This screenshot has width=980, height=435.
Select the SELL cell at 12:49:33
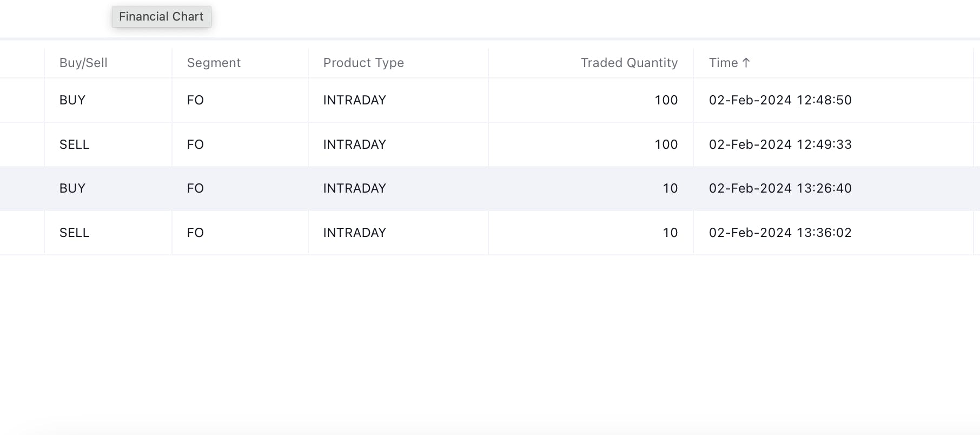(x=74, y=144)
